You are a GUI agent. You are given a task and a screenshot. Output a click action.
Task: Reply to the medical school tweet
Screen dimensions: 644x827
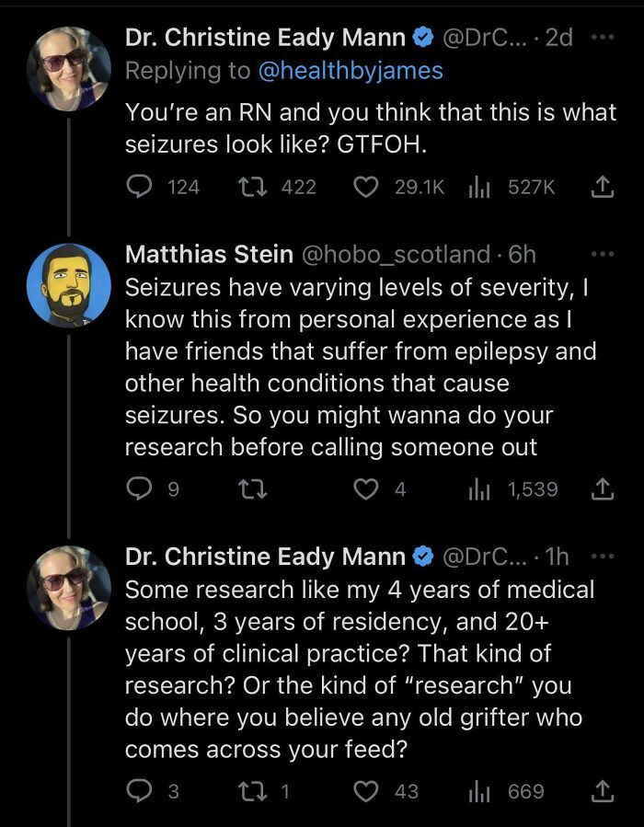(x=140, y=791)
